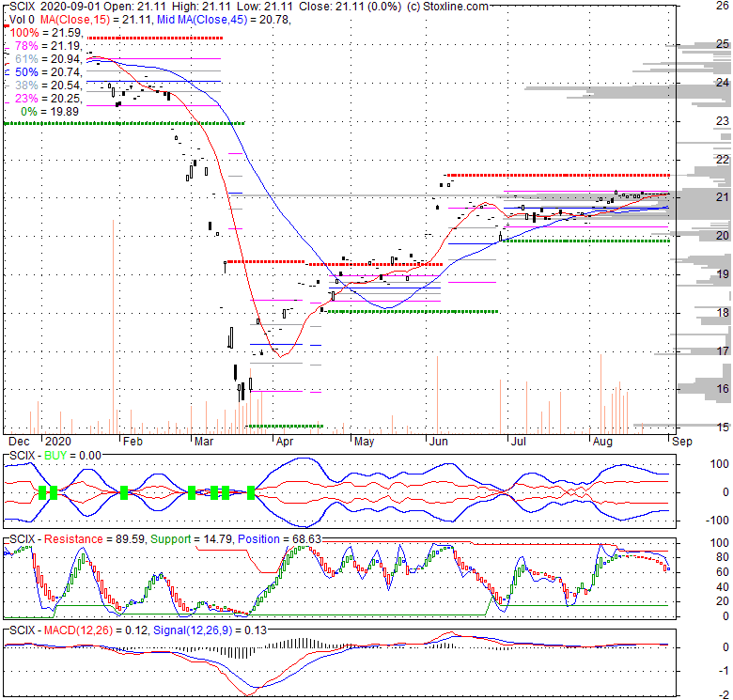Click the 26 price axis label
Viewport: 733px width, 700px height.
coord(723,6)
